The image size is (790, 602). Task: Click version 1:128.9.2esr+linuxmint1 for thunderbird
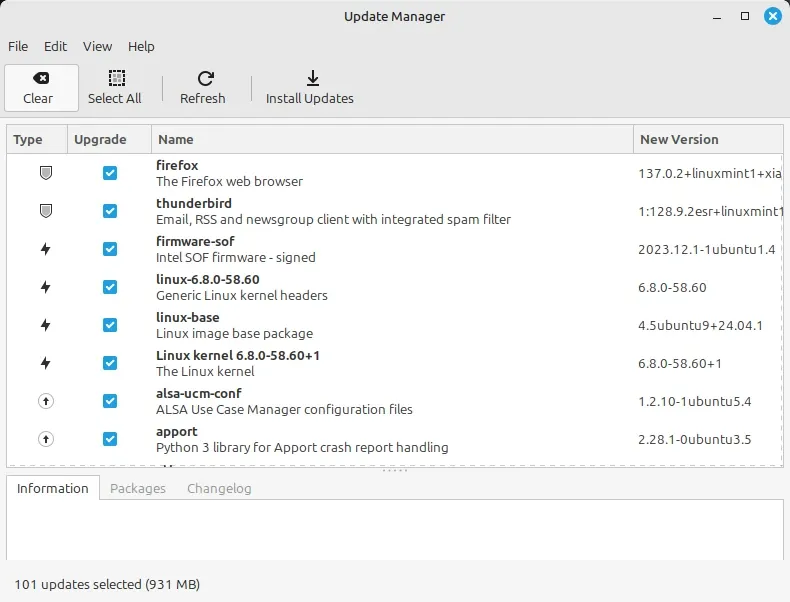click(710, 212)
